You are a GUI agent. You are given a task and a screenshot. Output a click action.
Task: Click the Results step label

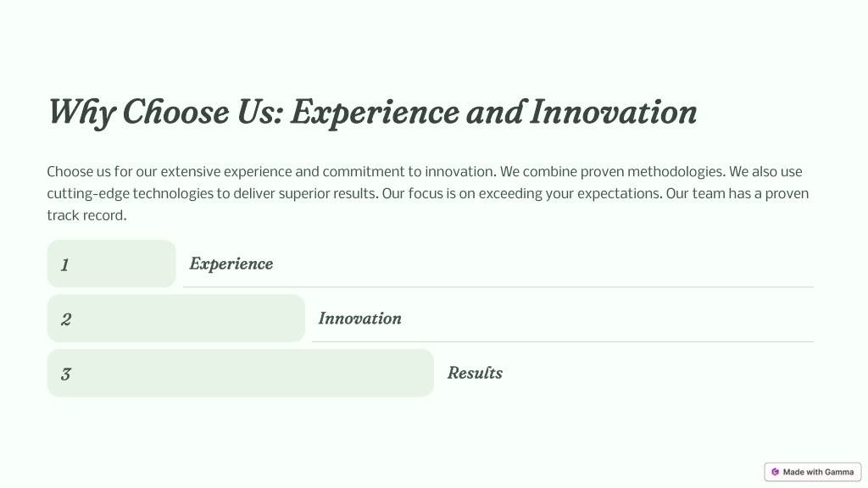[475, 373]
